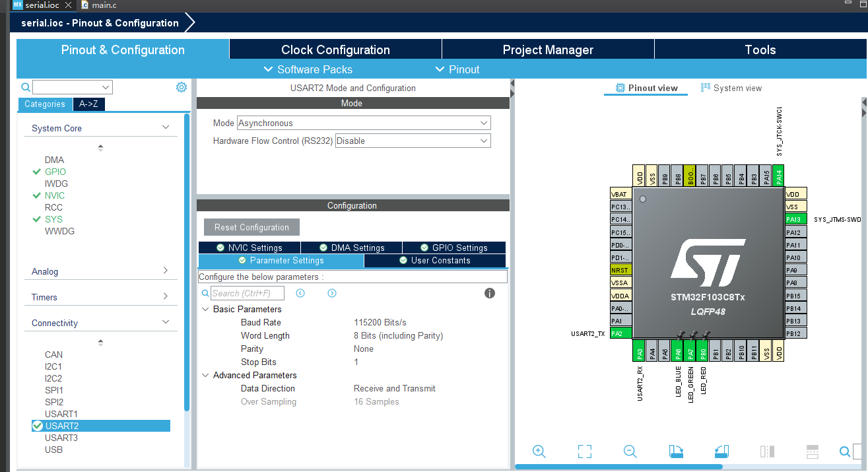Click the Reset Configuration button
The height and width of the screenshot is (472, 868).
tap(251, 227)
